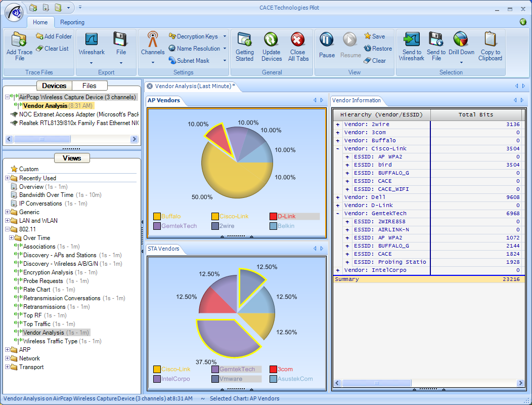Click the Decryption Keys icon

pyautogui.click(x=172, y=36)
